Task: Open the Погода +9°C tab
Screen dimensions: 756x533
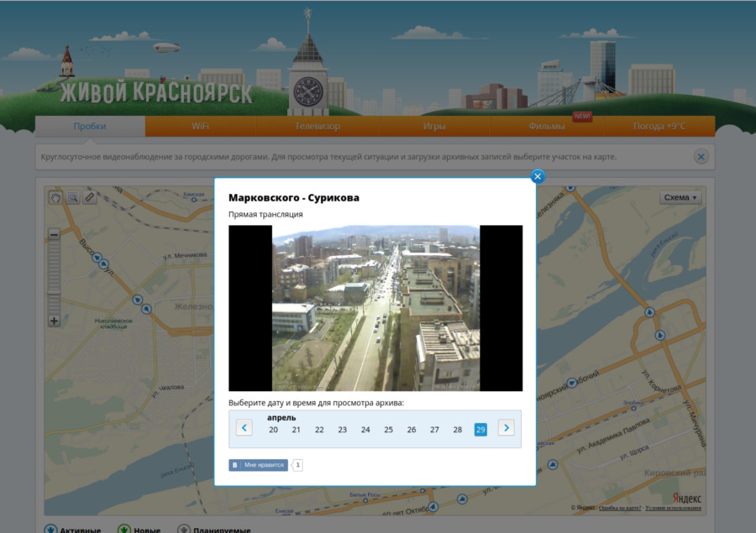Action: (659, 127)
